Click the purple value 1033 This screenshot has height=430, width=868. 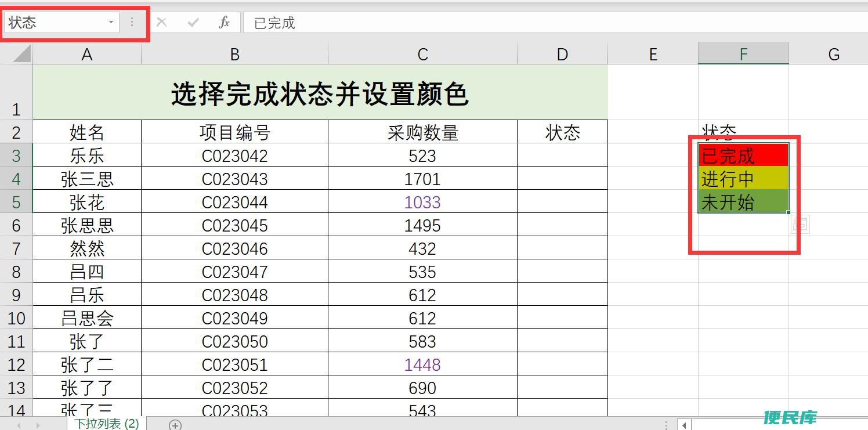(422, 201)
